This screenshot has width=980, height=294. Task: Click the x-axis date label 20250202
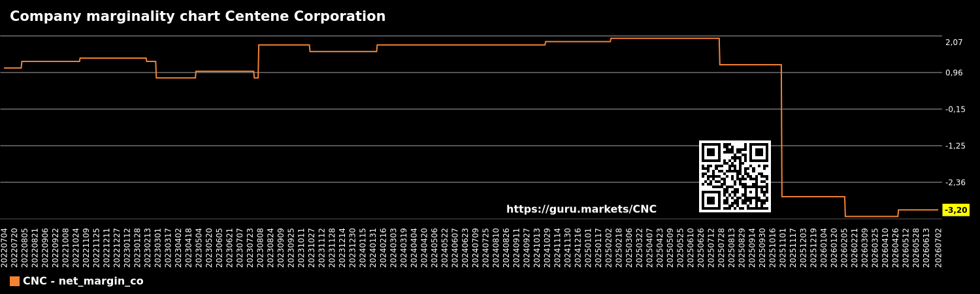pos(609,248)
